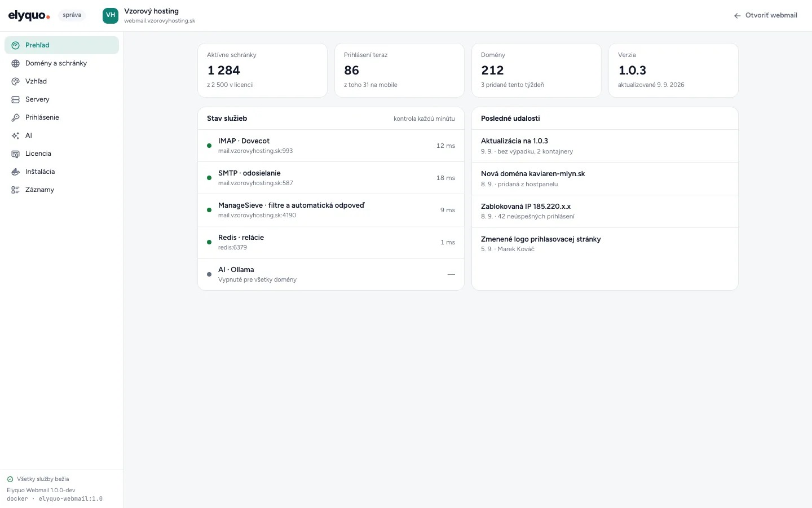Click the ship icon beside Inštalácia
Viewport: 812px width, 508px height.
click(x=16, y=172)
